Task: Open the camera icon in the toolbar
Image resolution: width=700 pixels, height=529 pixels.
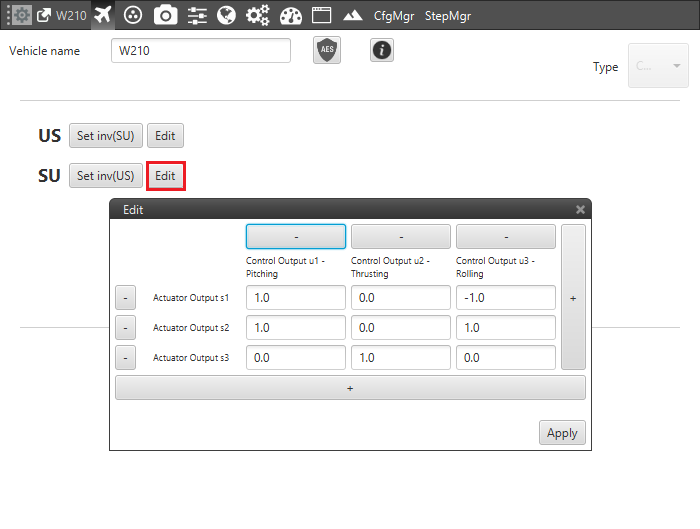Action: tap(166, 16)
